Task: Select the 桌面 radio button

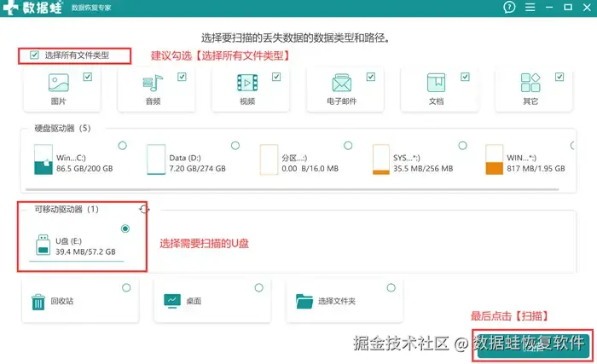Action: [x=259, y=288]
